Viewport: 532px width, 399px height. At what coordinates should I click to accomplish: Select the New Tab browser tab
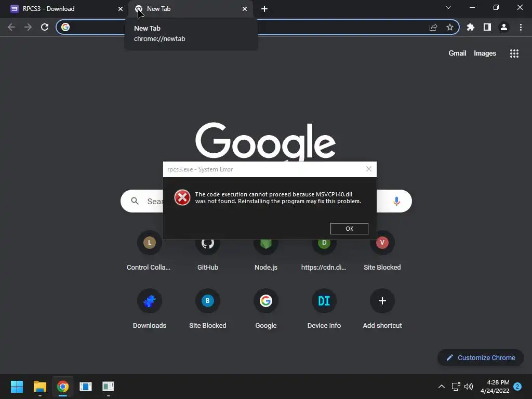(x=190, y=9)
